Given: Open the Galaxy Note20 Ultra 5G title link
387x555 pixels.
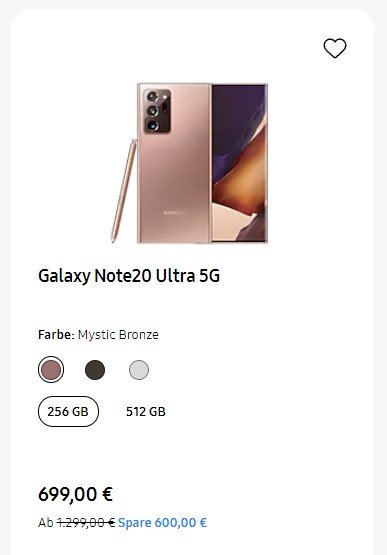Looking at the screenshot, I should point(129,276).
